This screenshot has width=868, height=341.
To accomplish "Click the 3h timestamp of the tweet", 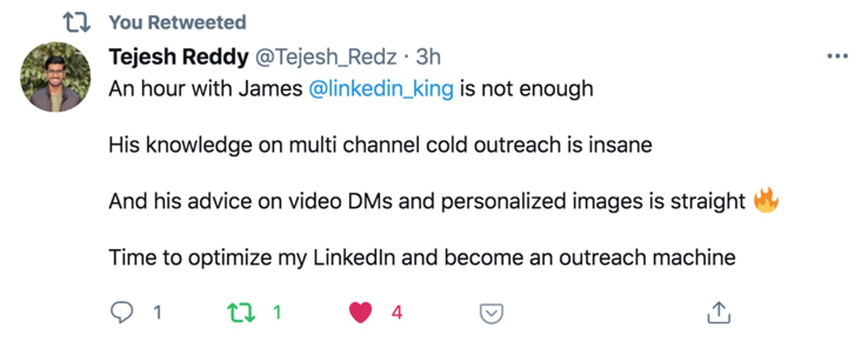I will pos(428,56).
